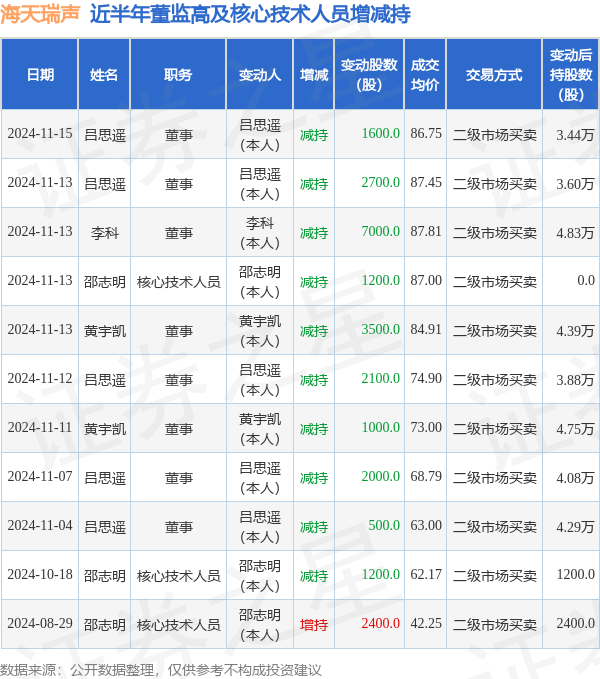Click the share count 1000.0
Viewport: 600px width, 679px height.
pos(381,427)
